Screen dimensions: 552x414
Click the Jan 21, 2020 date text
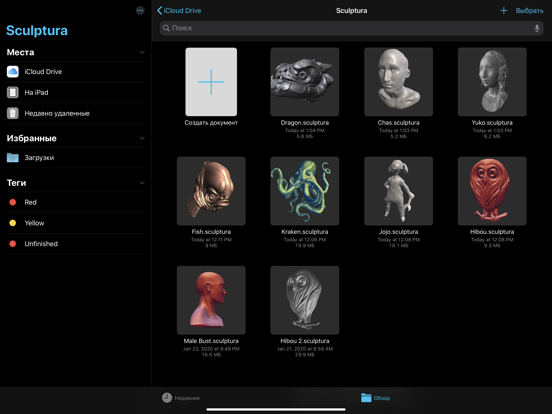click(x=305, y=349)
